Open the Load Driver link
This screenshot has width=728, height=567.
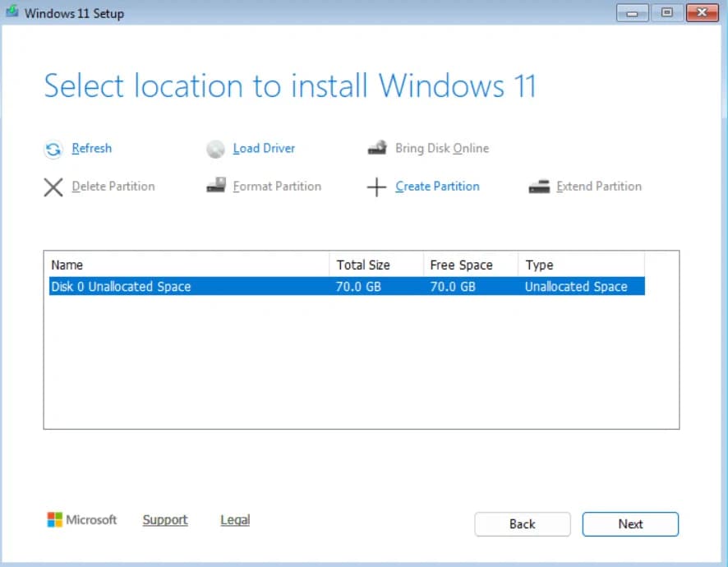pos(264,148)
